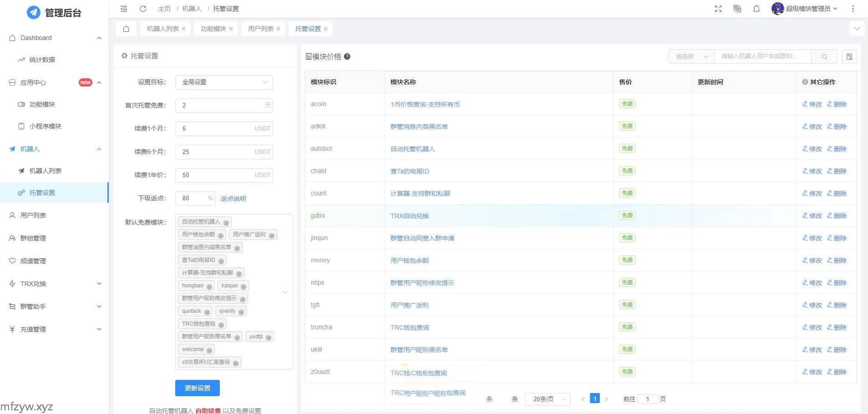The width and height of the screenshot is (868, 414).
Task: Click the 续费1个月 price input field
Action: point(216,128)
